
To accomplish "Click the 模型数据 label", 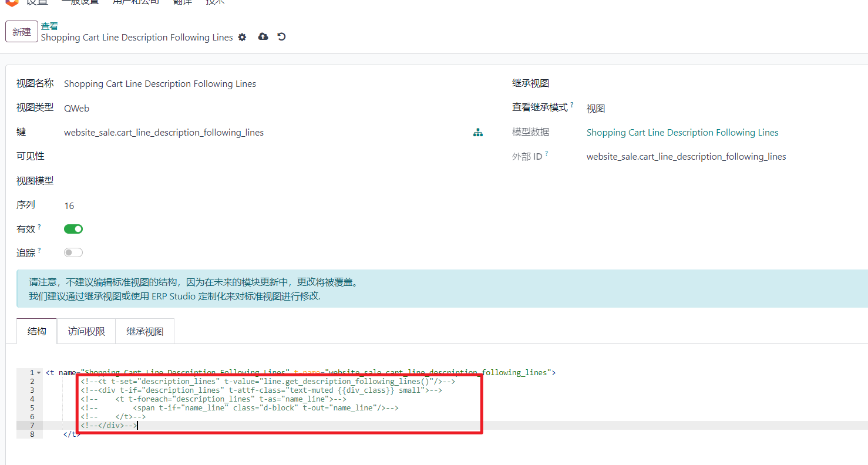I will pos(531,133).
